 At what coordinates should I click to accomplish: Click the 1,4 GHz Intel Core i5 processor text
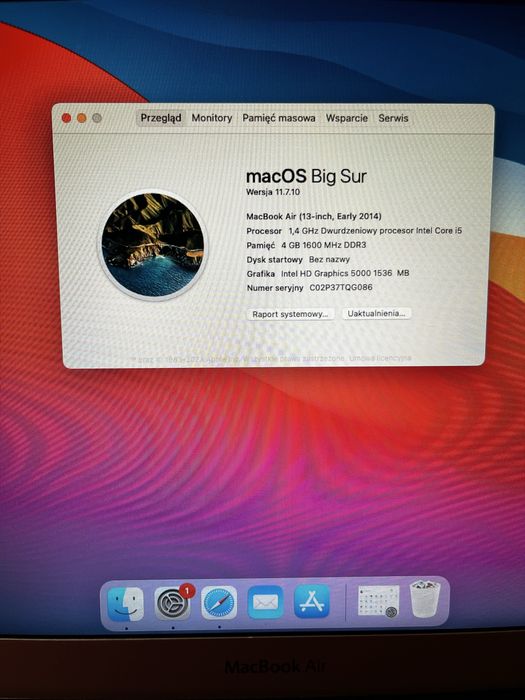click(375, 231)
